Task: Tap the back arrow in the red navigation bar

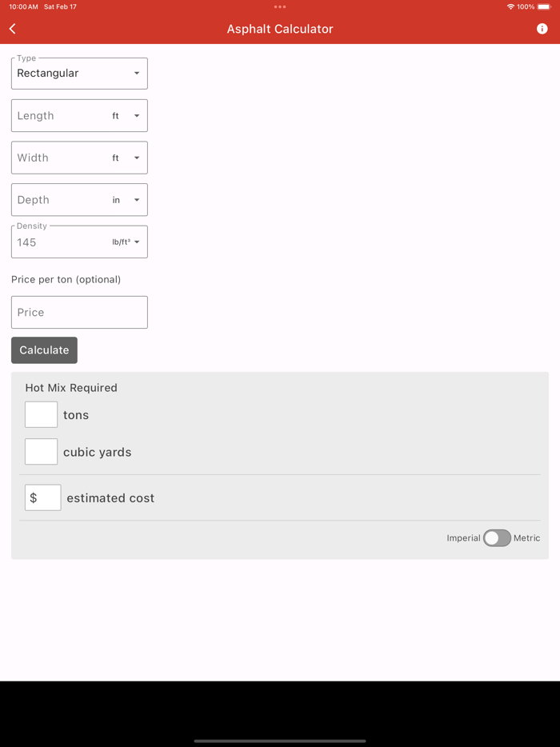Action: (x=12, y=28)
